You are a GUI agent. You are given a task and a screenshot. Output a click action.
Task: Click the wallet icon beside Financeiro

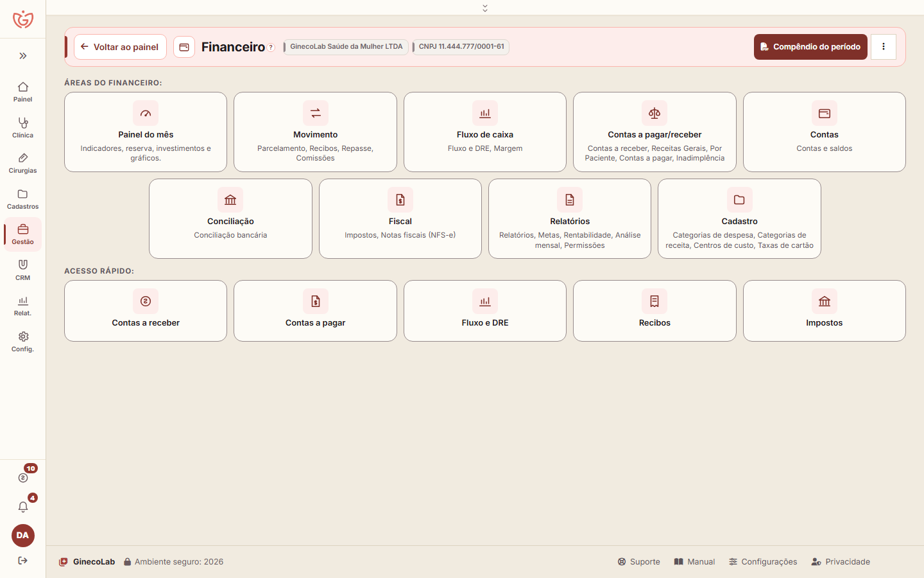(x=184, y=47)
